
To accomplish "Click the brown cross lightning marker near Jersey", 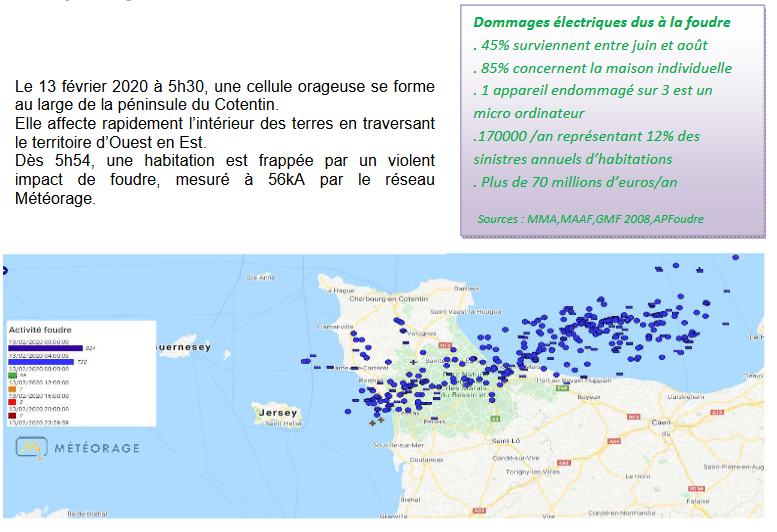I will [x=373, y=423].
